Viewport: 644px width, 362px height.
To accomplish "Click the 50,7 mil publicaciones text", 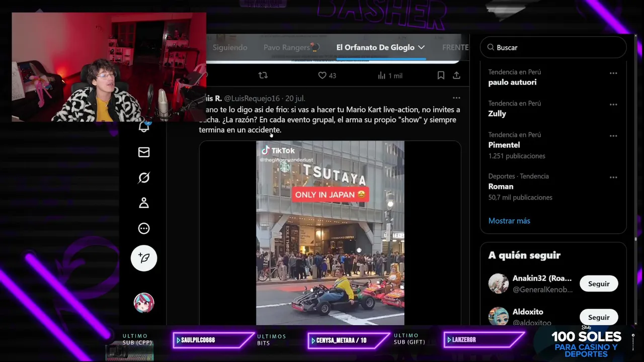I will pos(520,197).
